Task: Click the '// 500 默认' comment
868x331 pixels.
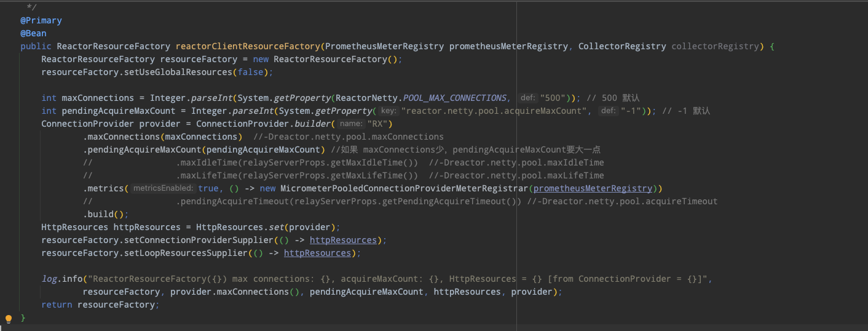Action: tap(614, 98)
